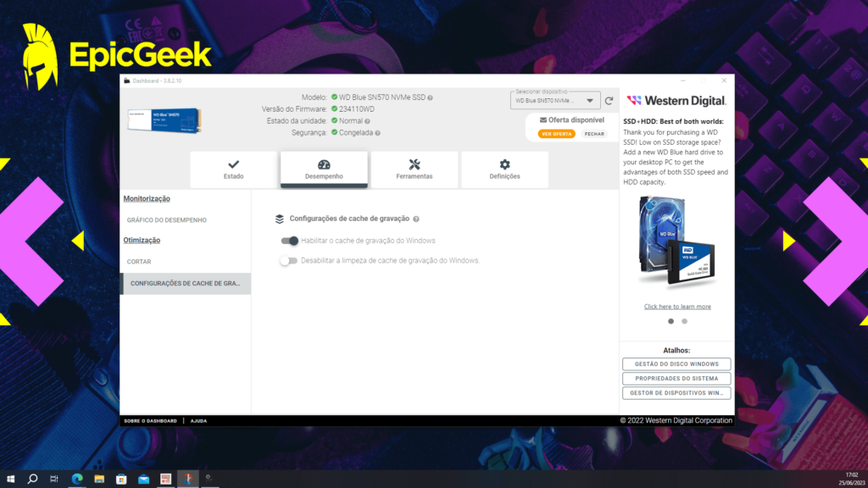The height and width of the screenshot is (488, 868).
Task: Click help icon for Configurações de cache
Action: 416,219
